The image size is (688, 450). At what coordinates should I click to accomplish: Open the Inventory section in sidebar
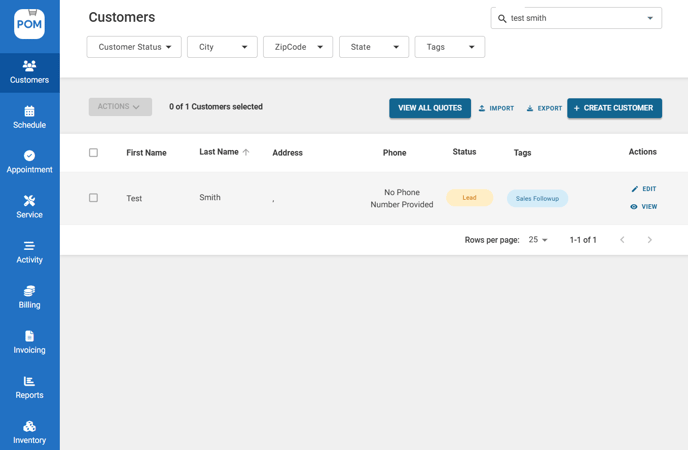point(29,431)
